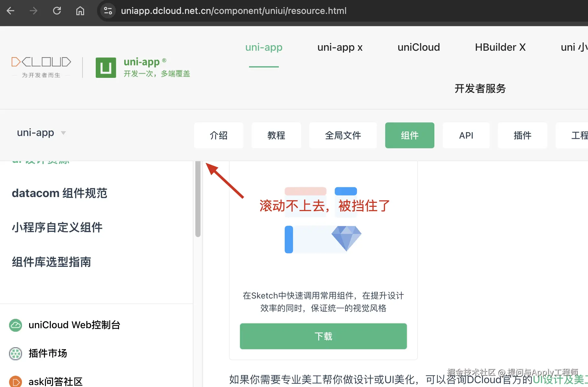Open the datacom 组件规范 sidebar link
Viewport: 588px width, 387px height.
click(x=60, y=193)
